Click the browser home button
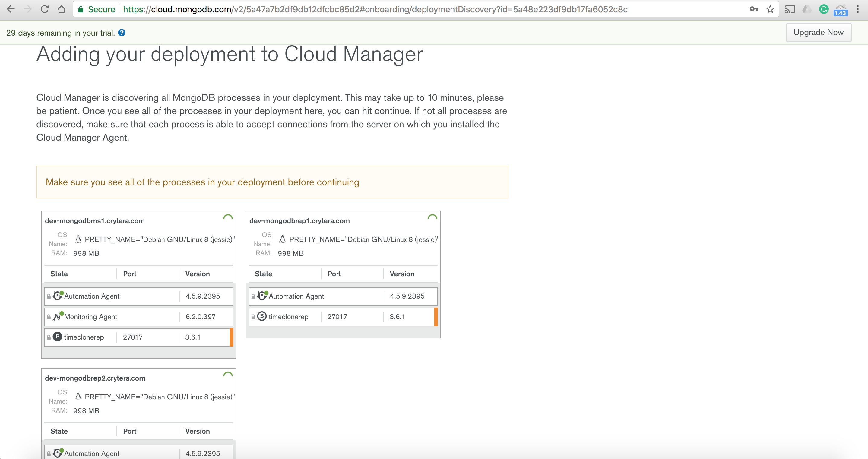Screen dimensions: 868x459 coord(61,9)
